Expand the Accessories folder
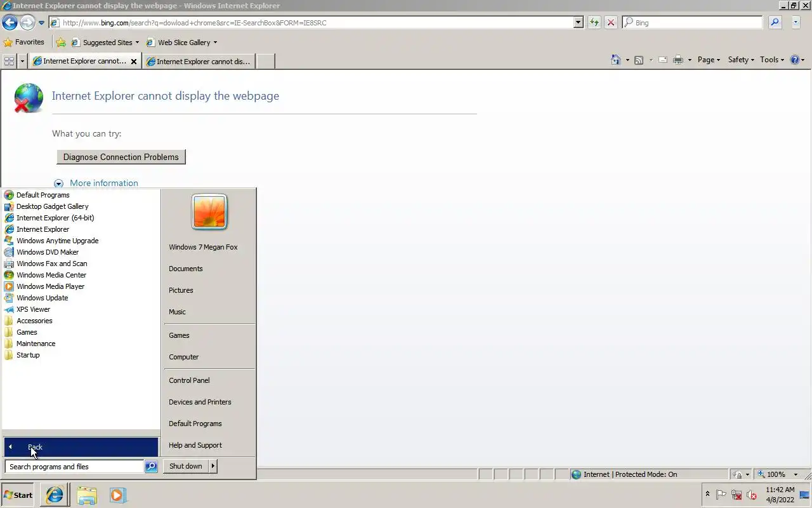Screen dimensions: 812x508 click(x=34, y=321)
